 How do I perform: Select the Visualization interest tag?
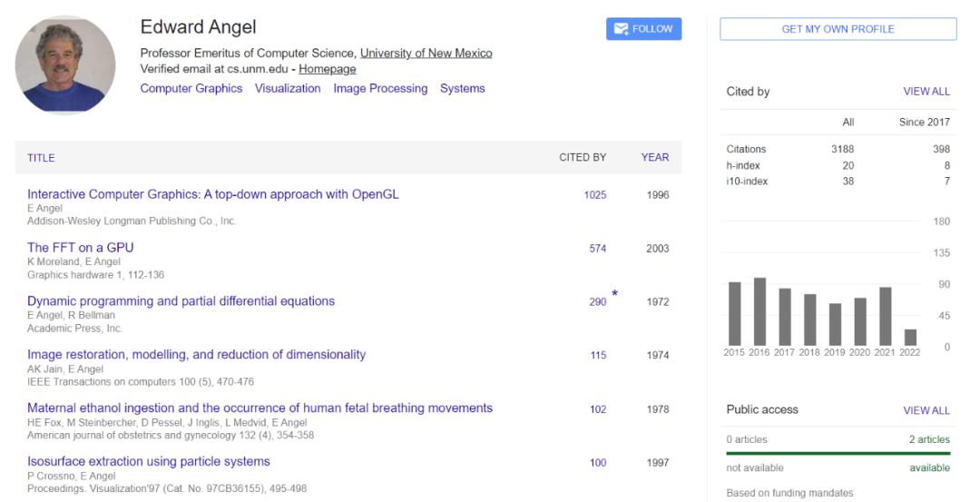288,88
